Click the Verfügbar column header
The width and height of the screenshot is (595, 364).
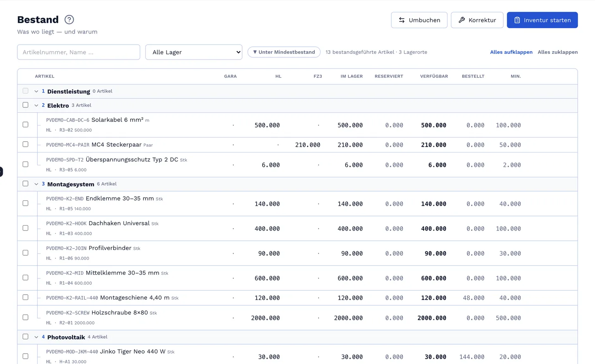pyautogui.click(x=434, y=76)
